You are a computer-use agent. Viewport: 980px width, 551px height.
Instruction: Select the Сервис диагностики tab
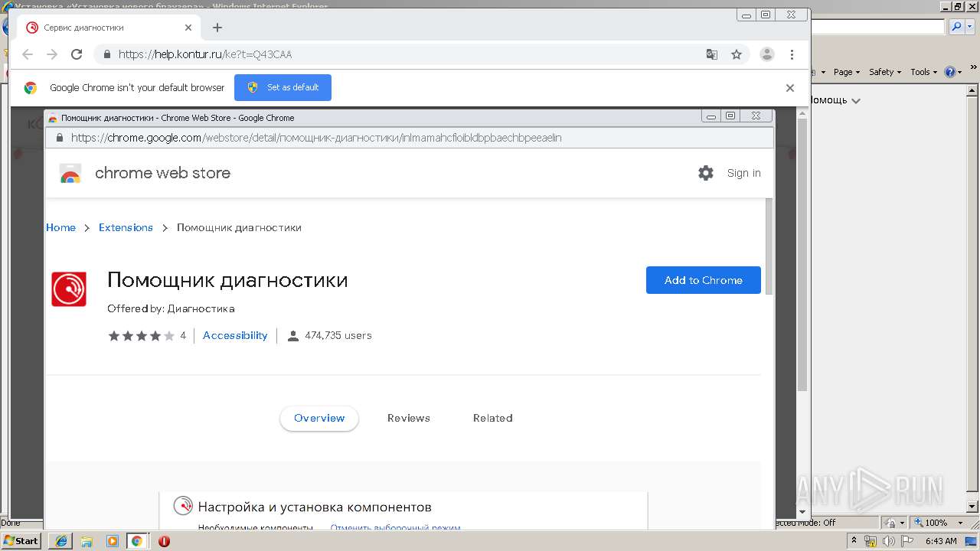(x=107, y=28)
